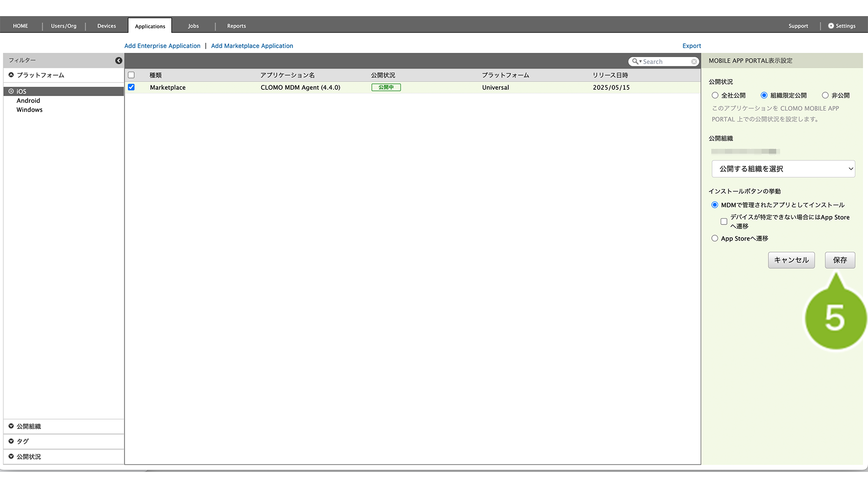Toggle the CLOMO MDM Agent row checkbox
868x488 pixels.
click(131, 87)
